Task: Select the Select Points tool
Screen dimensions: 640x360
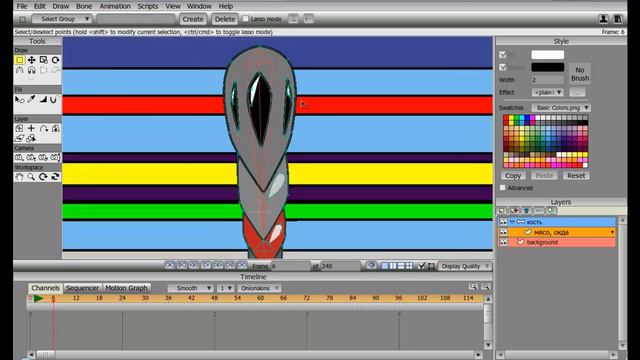Action: 19,60
